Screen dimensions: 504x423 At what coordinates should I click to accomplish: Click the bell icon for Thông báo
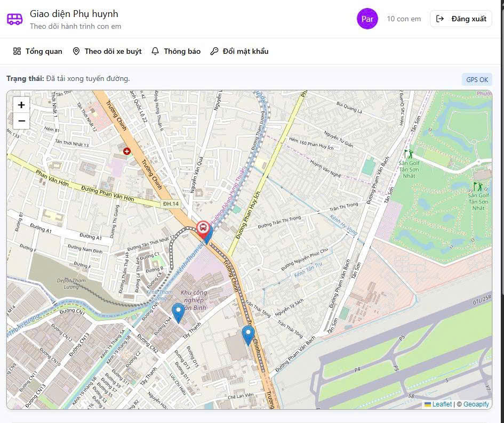(155, 52)
